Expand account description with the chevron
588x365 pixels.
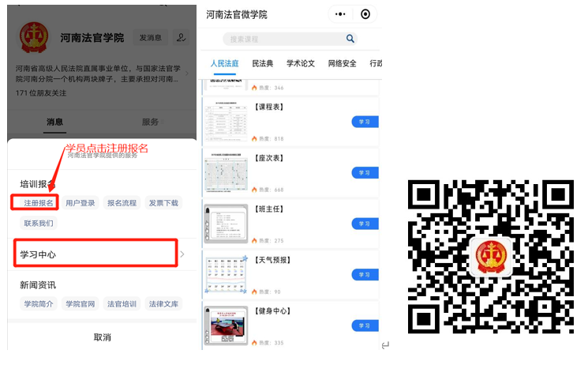tap(187, 73)
